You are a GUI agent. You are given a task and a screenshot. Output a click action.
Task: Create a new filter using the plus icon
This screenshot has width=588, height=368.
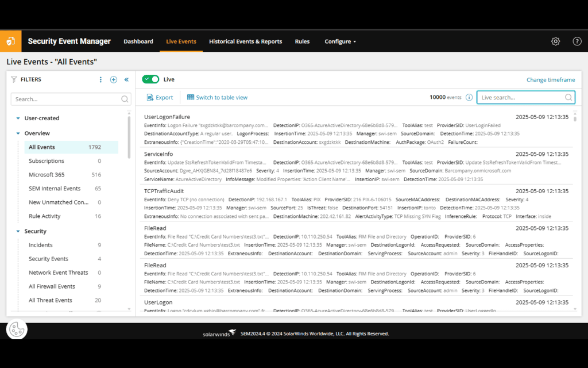[113, 79]
